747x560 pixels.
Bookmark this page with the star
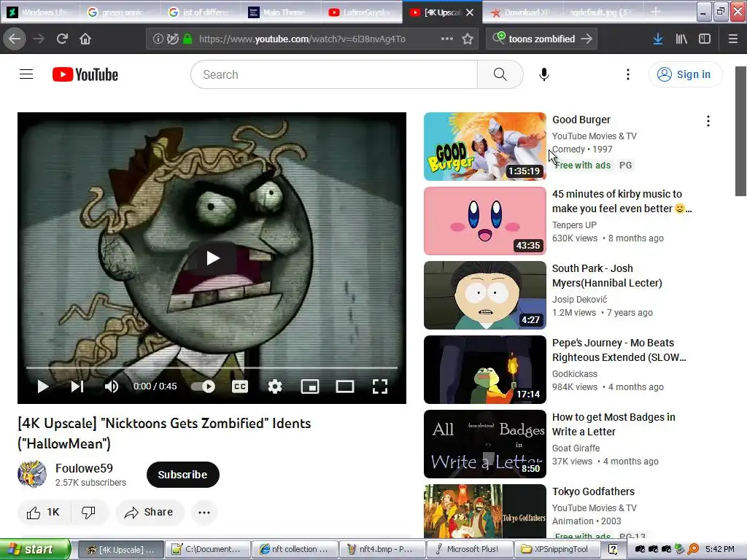click(468, 39)
